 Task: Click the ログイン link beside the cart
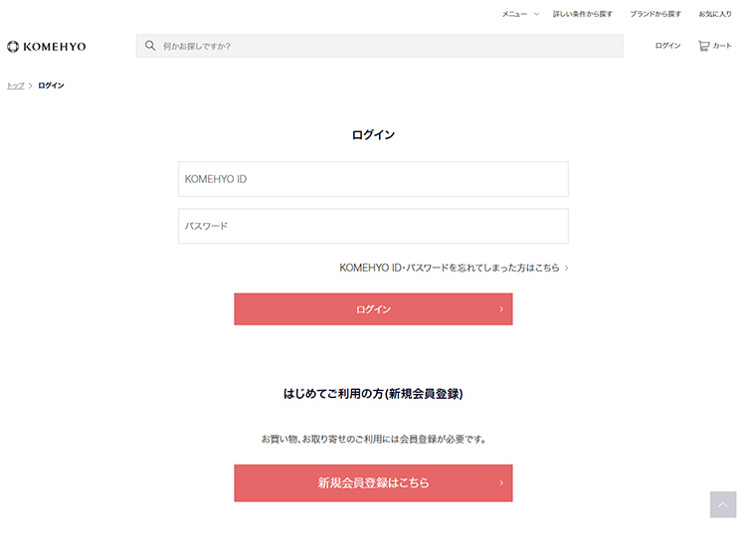coord(667,46)
